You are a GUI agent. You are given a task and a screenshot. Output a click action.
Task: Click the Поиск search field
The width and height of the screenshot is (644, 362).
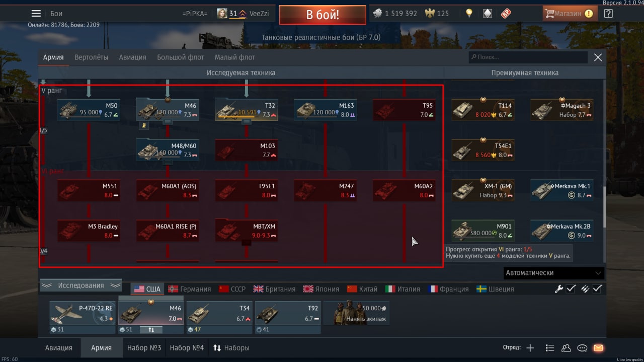(x=528, y=57)
